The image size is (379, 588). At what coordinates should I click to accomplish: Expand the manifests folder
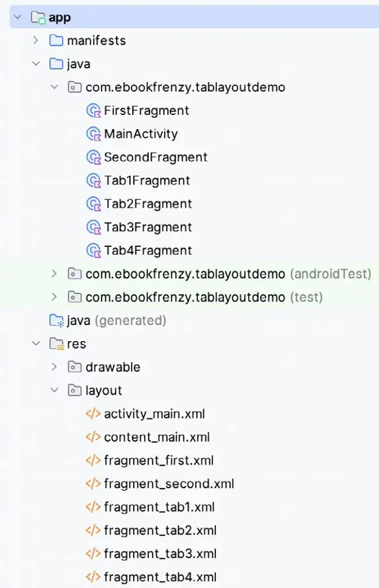[x=36, y=40]
